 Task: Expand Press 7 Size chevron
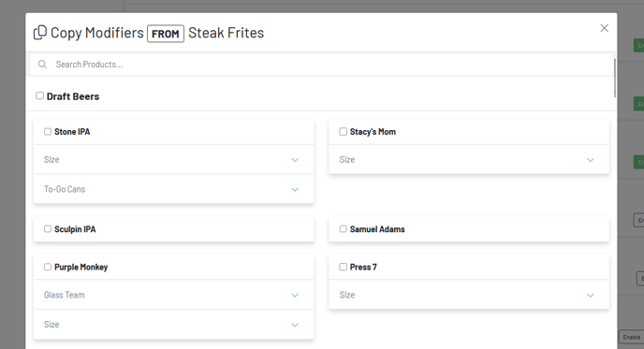click(591, 296)
